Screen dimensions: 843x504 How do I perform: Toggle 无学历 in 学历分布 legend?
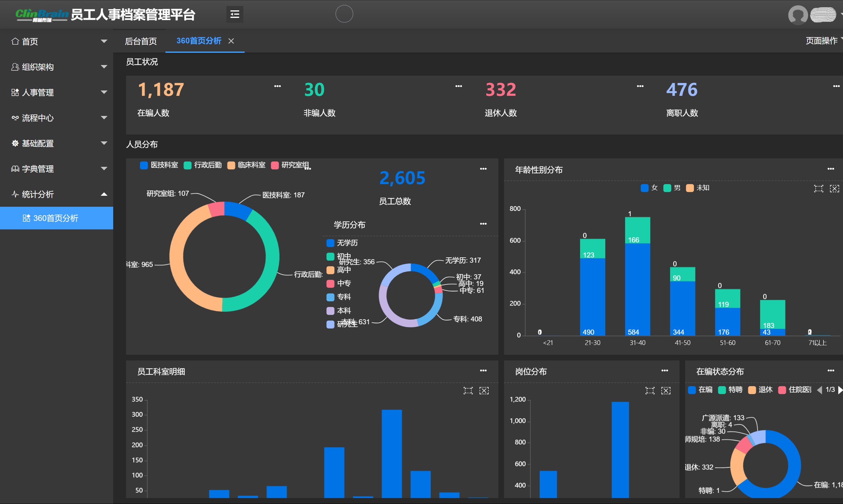(342, 243)
